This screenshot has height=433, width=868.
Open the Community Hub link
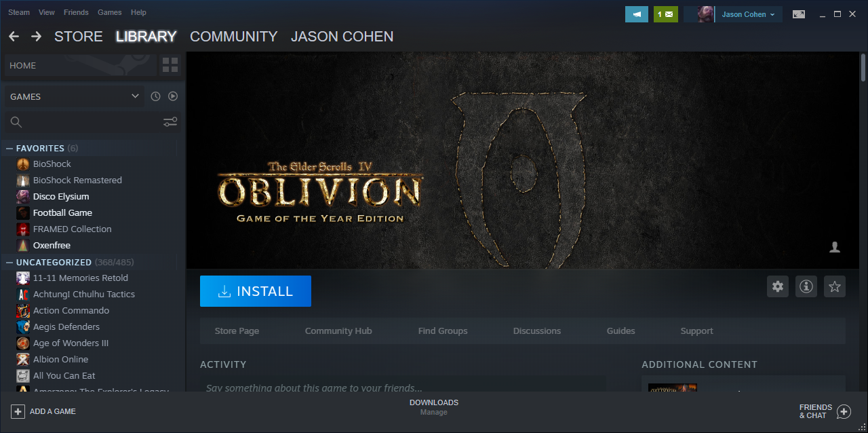(338, 331)
